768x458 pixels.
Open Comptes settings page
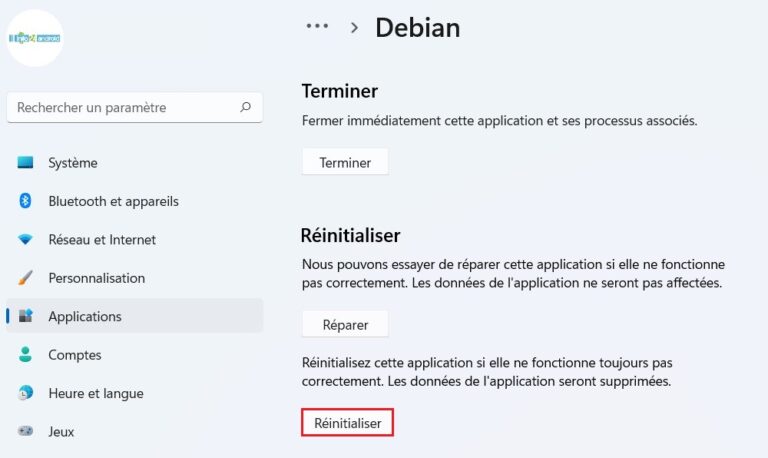coord(75,355)
